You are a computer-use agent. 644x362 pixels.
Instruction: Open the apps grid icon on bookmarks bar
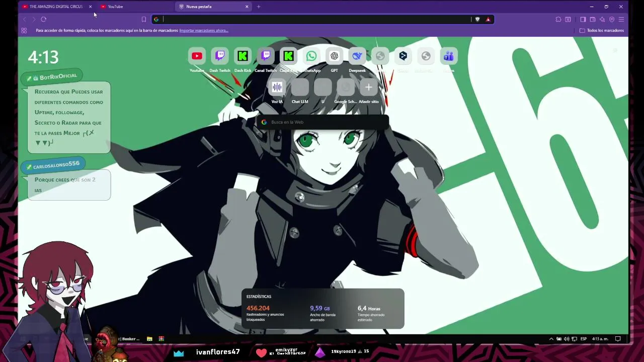pos(24,30)
